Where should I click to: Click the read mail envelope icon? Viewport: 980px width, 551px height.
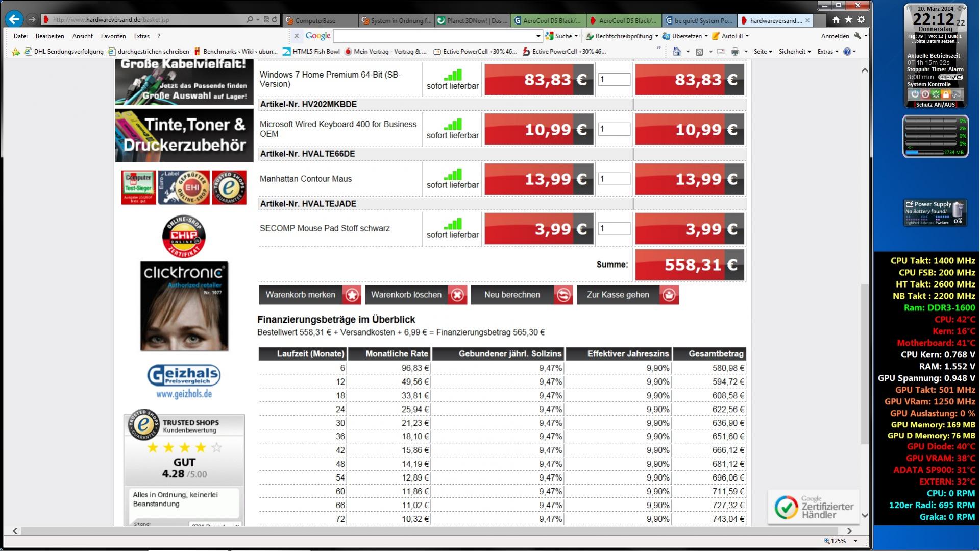[721, 52]
